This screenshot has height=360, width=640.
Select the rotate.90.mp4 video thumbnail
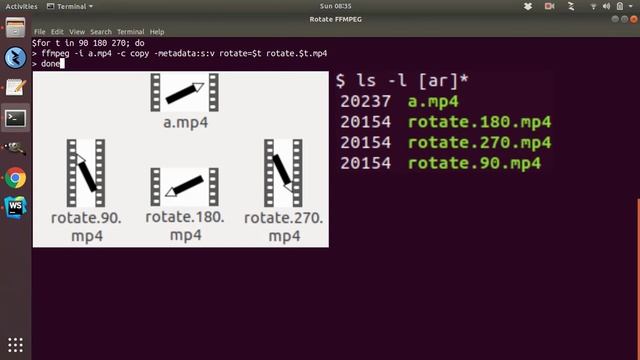click(86, 173)
